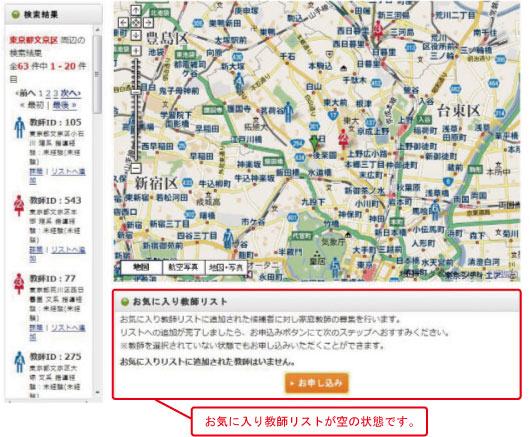531x437 pixels.
Task: Pan the map left with the arrow
Action: 123,23
